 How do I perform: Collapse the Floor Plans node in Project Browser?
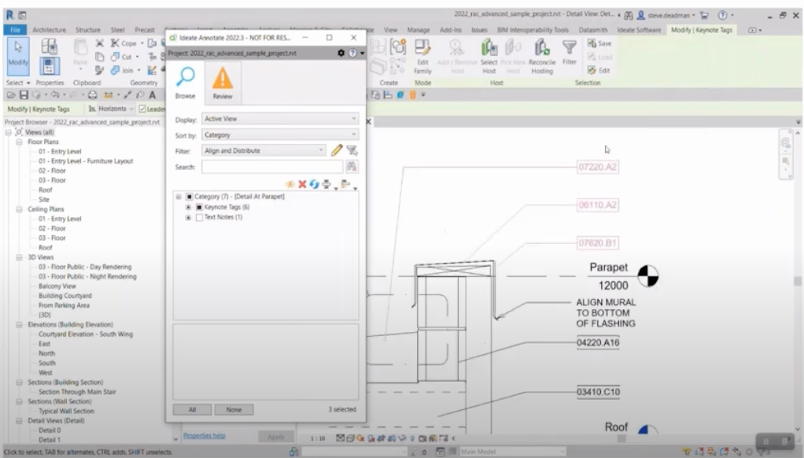point(19,142)
